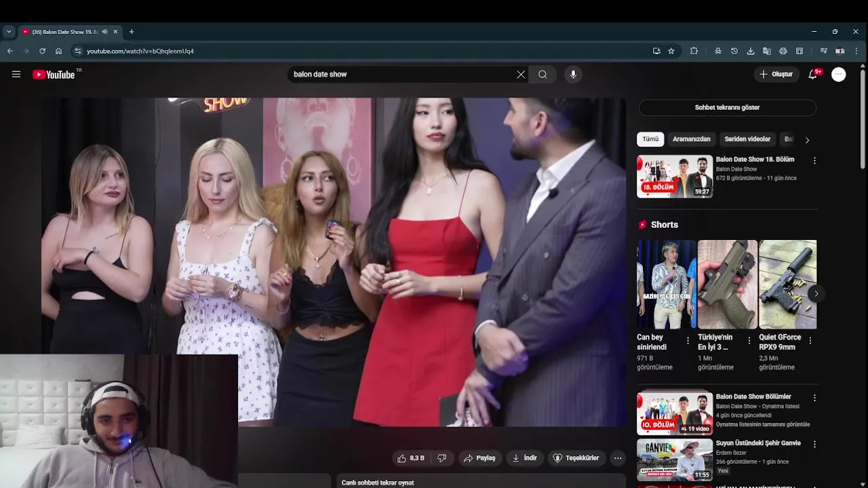Start voice search with microphone icon
Screen dimensions: 868x488
pyautogui.click(x=573, y=75)
